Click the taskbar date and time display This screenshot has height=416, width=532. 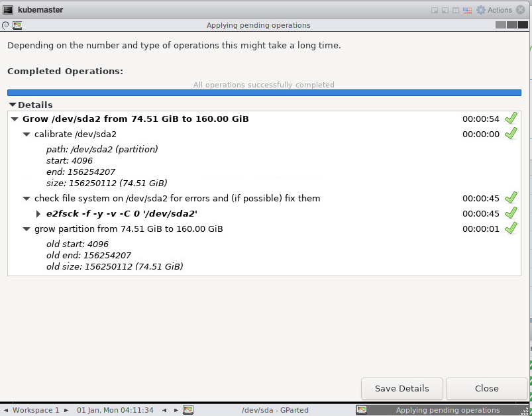(115, 410)
